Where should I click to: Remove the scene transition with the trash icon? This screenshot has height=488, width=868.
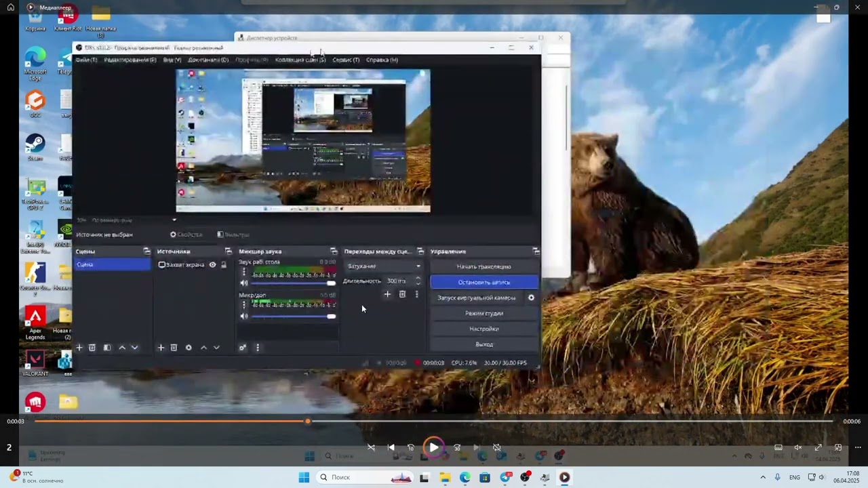click(402, 294)
